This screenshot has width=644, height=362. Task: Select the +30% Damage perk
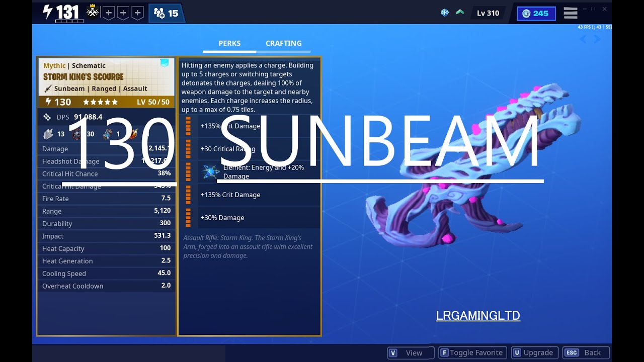259,218
